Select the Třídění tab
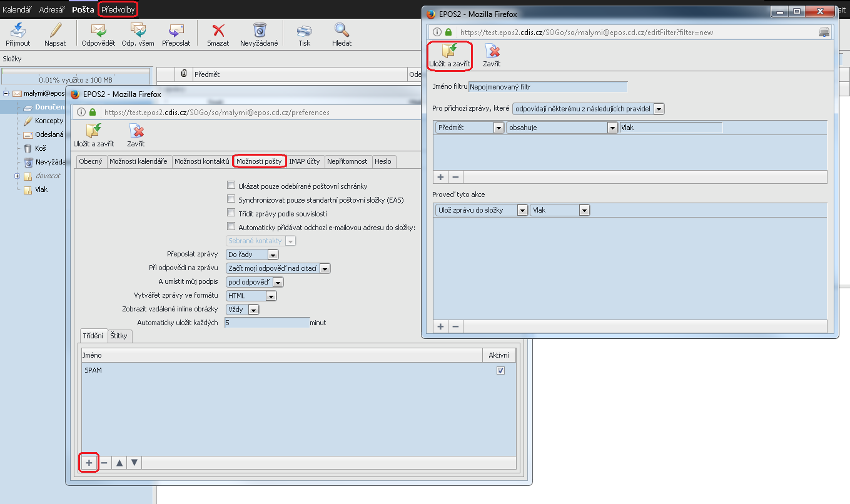850x504 pixels. [93, 336]
